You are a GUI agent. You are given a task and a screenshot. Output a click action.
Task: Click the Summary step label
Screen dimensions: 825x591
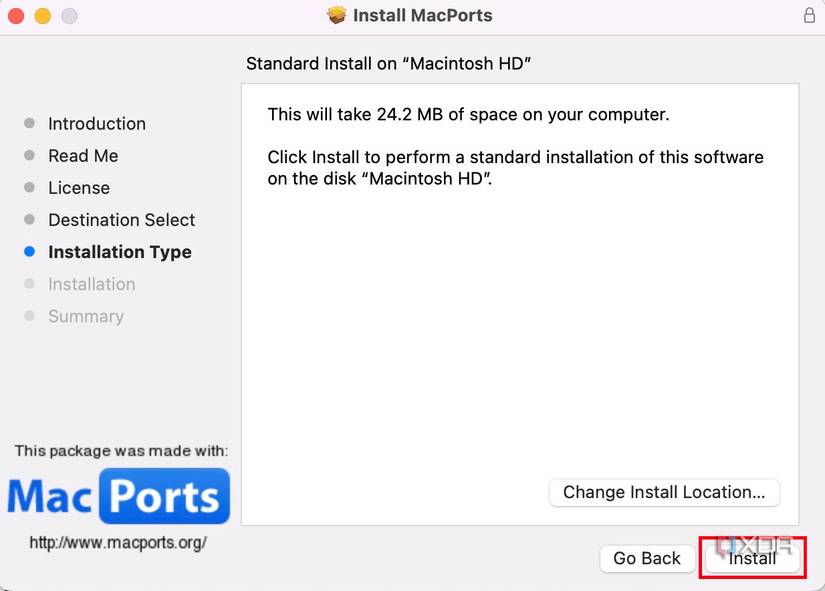pyautogui.click(x=86, y=316)
